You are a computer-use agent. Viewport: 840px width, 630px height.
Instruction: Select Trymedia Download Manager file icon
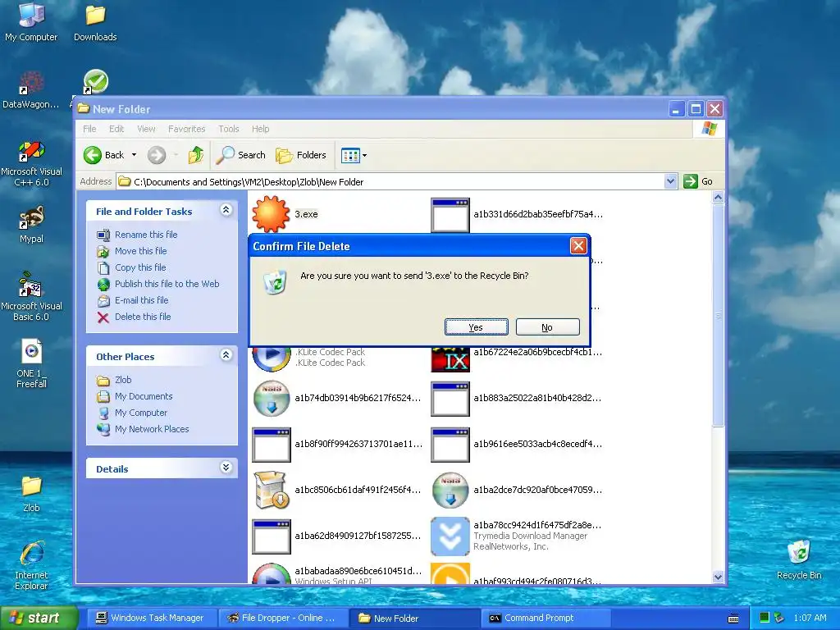tap(450, 536)
